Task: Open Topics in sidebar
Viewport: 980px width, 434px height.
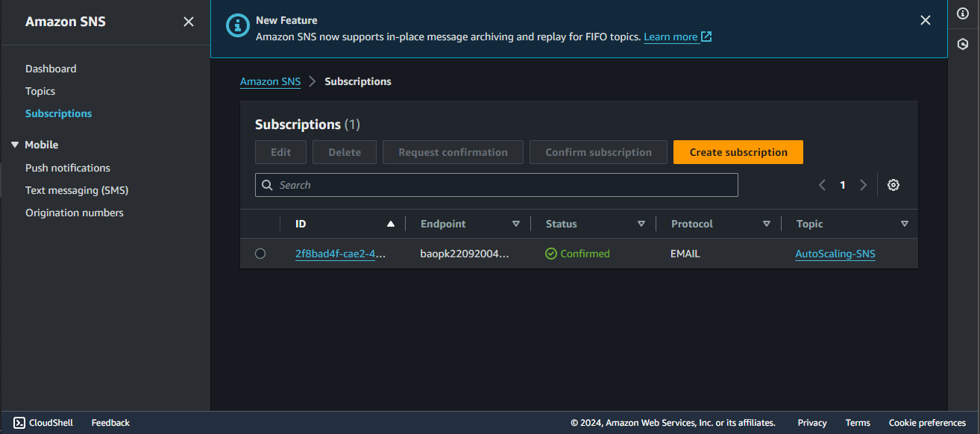Action: click(x=40, y=91)
